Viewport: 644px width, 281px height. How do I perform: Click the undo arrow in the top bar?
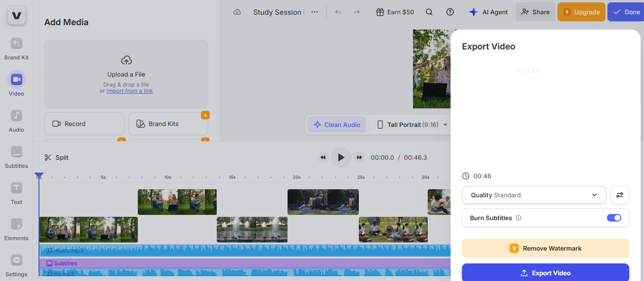(x=337, y=12)
